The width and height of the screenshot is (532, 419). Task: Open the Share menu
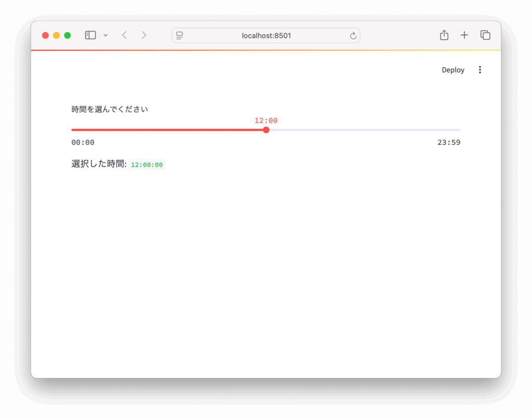[x=444, y=35]
